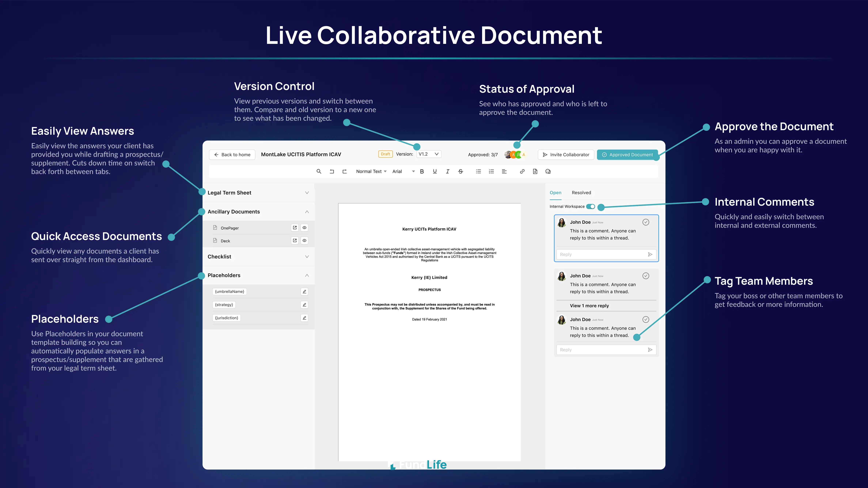
Task: Click View 1 more reply
Action: point(589,306)
